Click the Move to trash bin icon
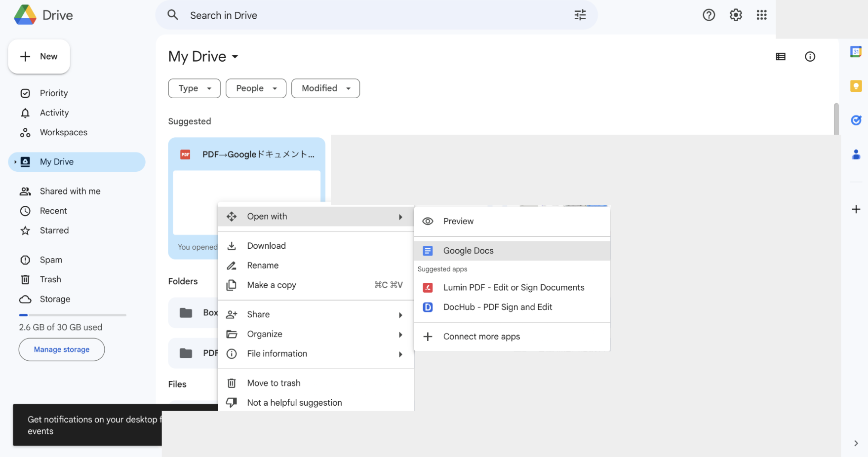 click(231, 383)
